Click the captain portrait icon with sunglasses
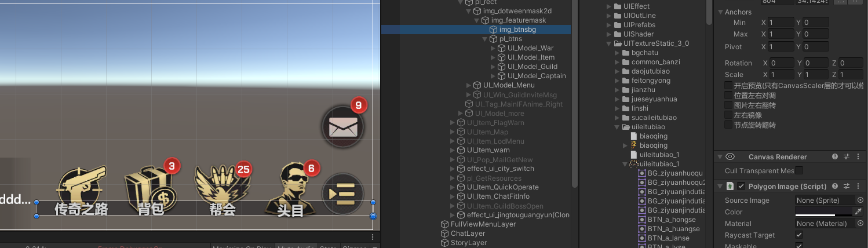 pos(291,184)
